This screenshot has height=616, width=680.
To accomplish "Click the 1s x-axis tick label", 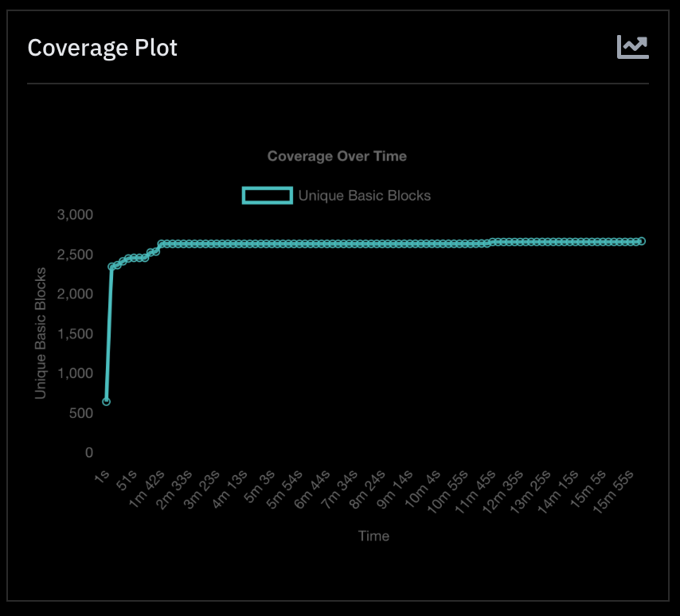I will [x=102, y=477].
